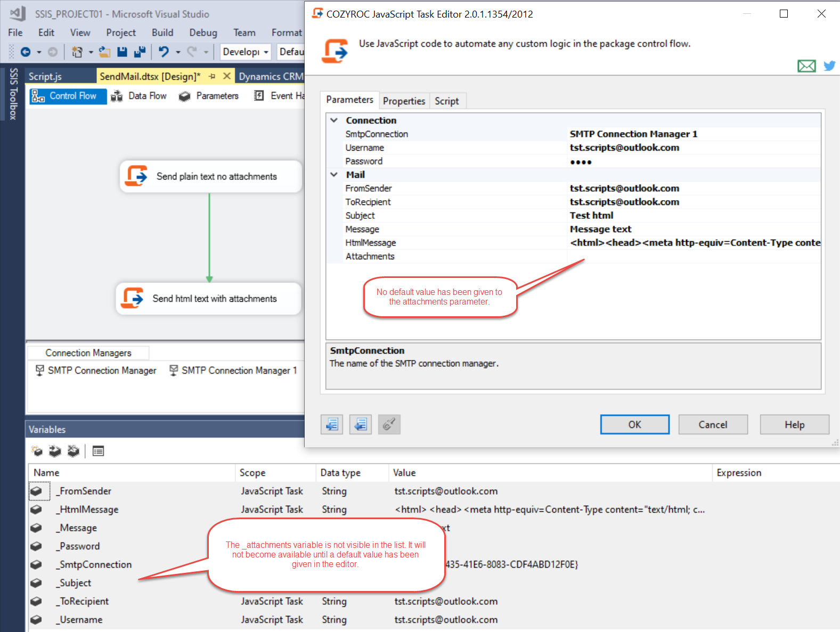Open the Data Flow designer tab

[139, 96]
